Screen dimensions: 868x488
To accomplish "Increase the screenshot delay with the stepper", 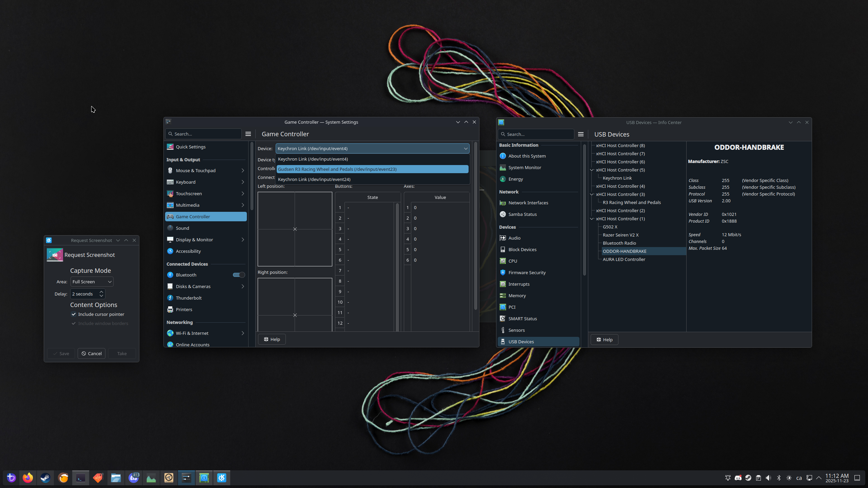I will click(x=101, y=292).
